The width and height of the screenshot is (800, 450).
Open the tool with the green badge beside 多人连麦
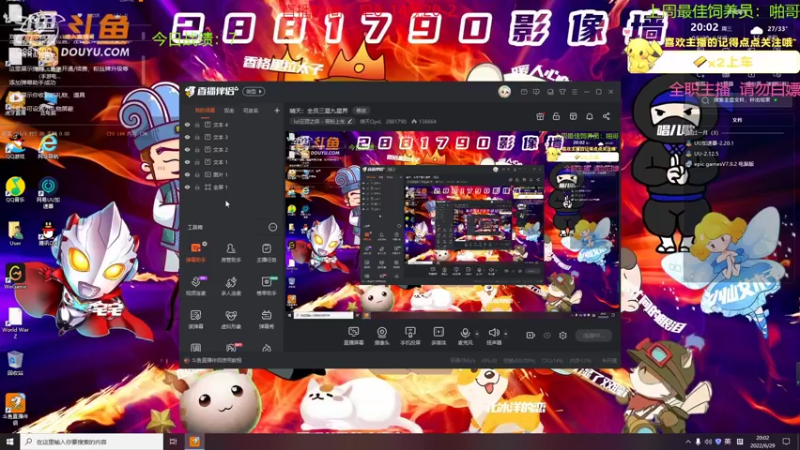point(266,286)
